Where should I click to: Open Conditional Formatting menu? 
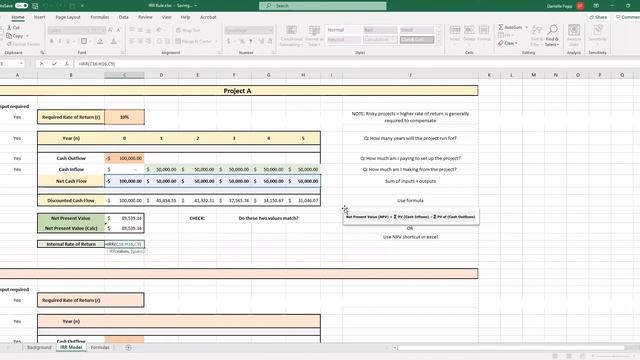[x=291, y=35]
